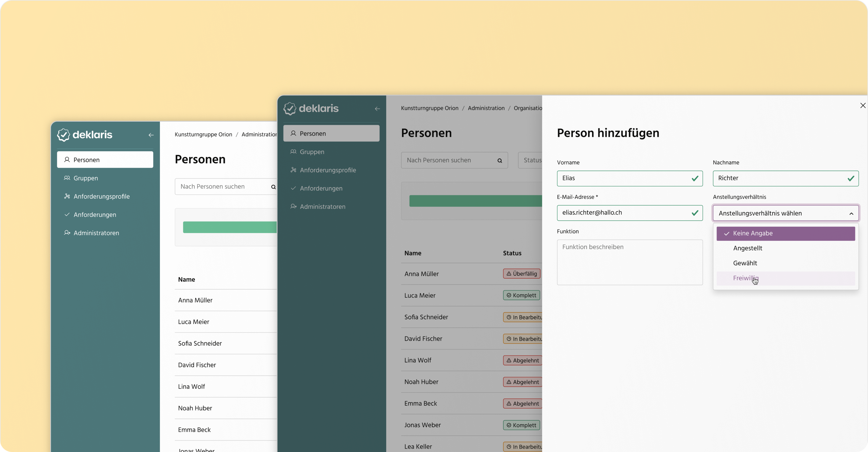Click the green progress bar in the front window
The width and height of the screenshot is (868, 452).
475,201
